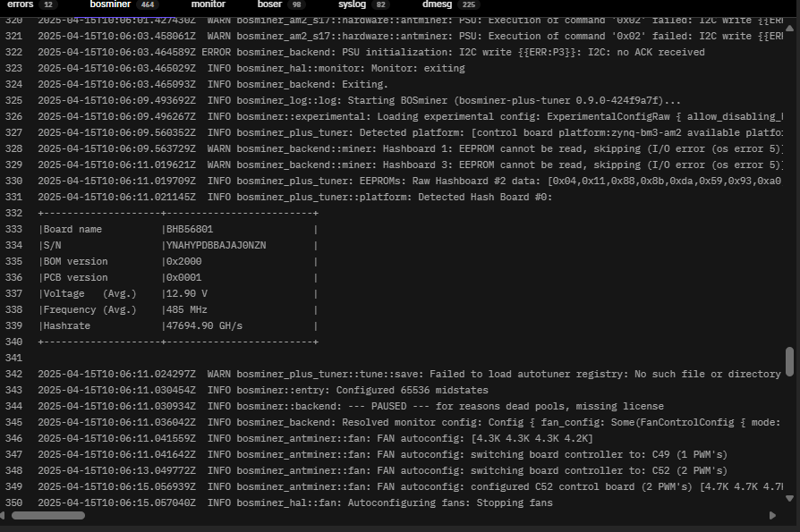800x532 pixels.
Task: Click the Raw Hashboard #2 data line
Action: tap(409, 181)
